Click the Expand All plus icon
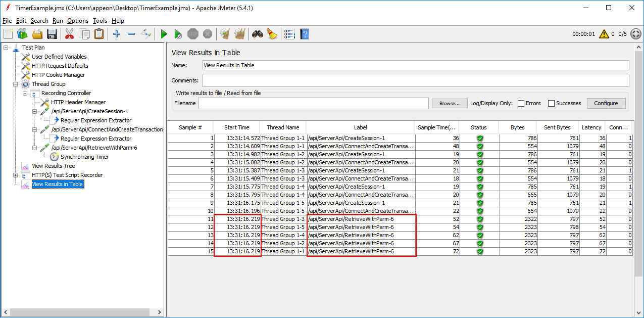The height and width of the screenshot is (318, 644). tap(117, 34)
